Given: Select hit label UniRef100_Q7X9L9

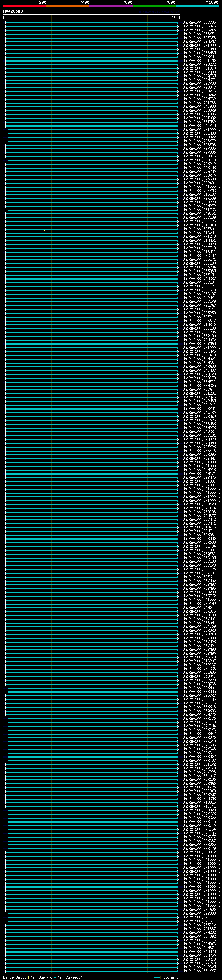Looking at the screenshot, I should (199, 164).
